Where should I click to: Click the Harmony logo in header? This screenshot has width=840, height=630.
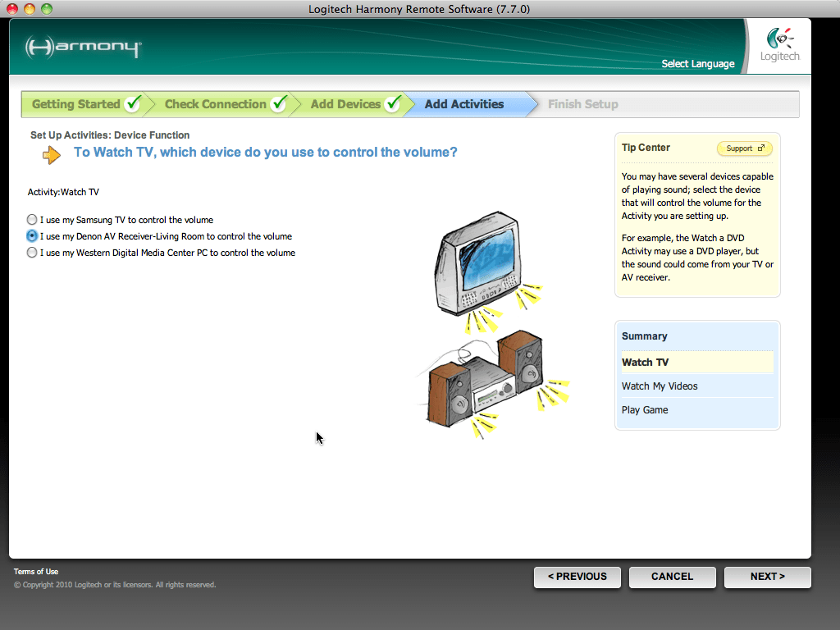click(83, 47)
